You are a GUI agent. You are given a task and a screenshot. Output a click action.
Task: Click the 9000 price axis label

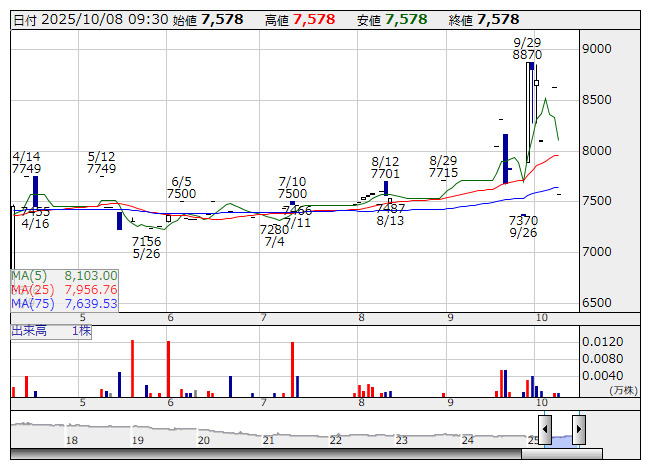click(x=598, y=48)
